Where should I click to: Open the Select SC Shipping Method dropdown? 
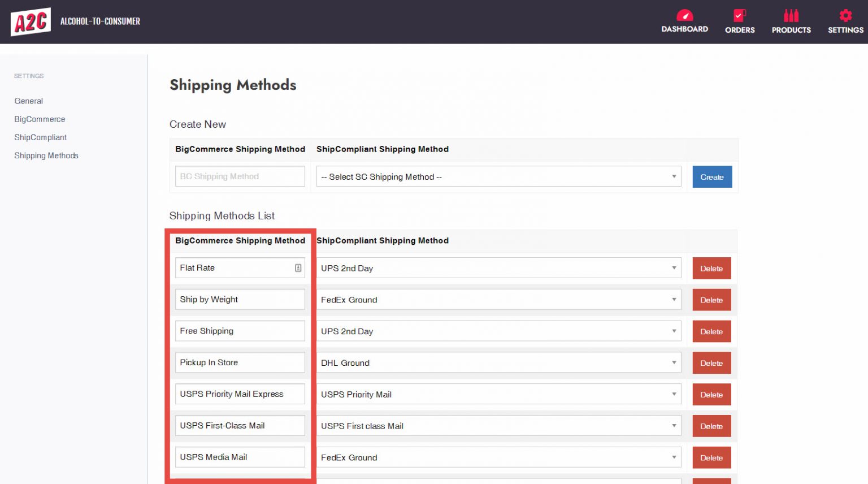click(x=498, y=177)
